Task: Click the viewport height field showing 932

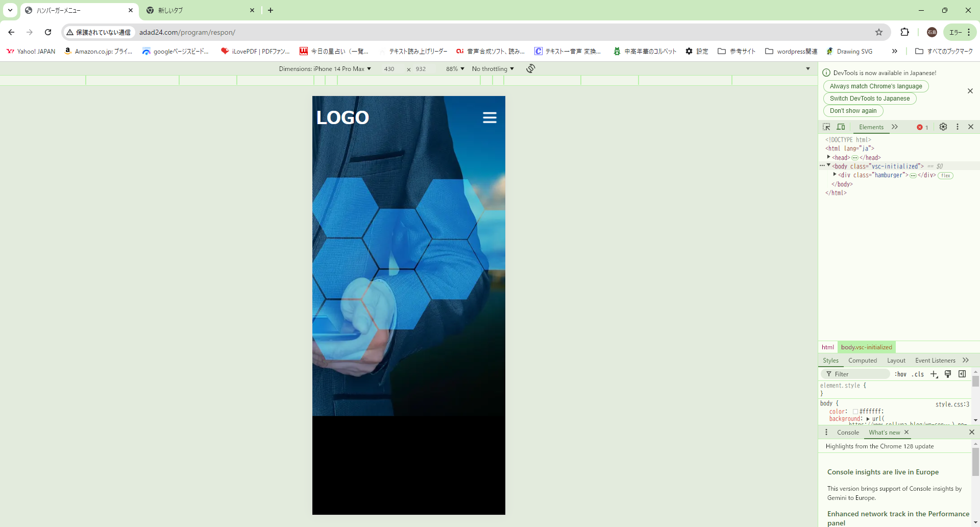Action: tap(421, 69)
